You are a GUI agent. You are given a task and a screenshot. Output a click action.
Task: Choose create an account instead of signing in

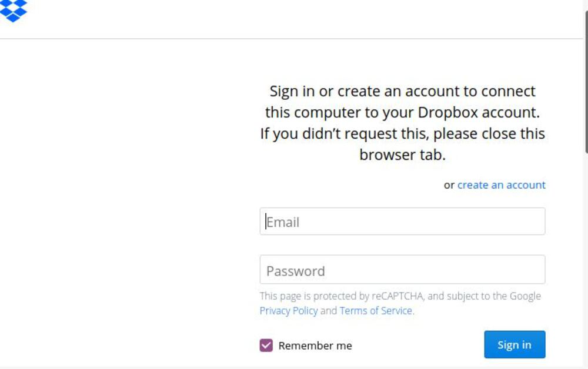click(x=501, y=185)
